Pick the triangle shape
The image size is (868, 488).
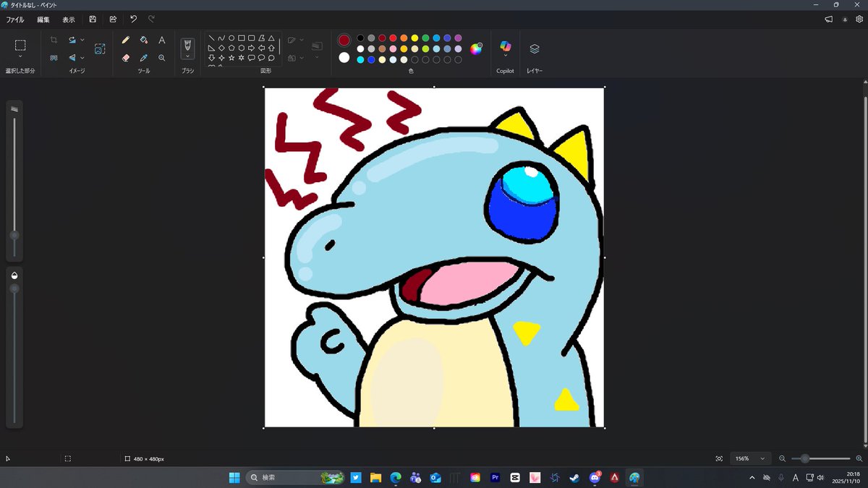[271, 38]
